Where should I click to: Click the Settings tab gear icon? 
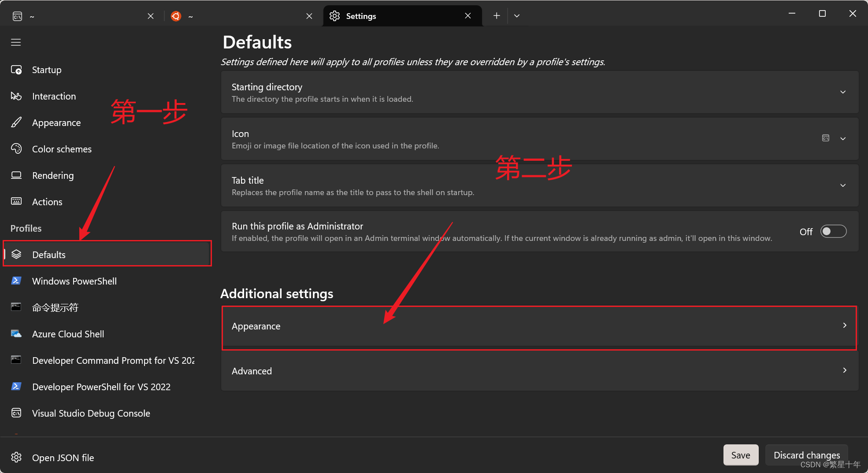click(334, 16)
